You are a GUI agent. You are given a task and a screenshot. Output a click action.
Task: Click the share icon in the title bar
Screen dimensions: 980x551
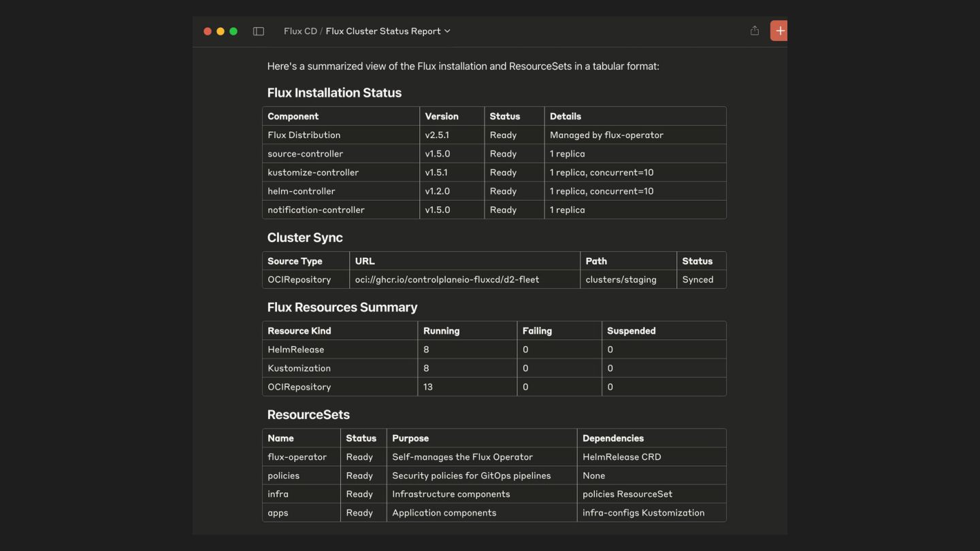(x=755, y=31)
